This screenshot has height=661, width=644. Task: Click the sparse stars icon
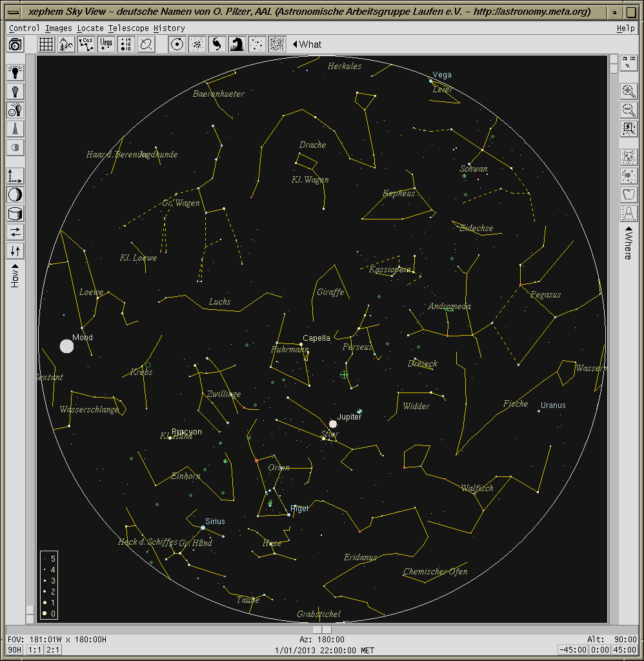[257, 45]
